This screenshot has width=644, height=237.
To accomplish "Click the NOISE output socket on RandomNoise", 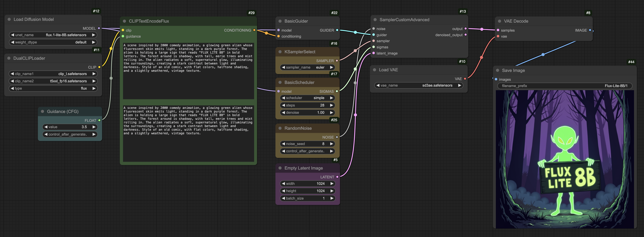I will click(x=337, y=137).
